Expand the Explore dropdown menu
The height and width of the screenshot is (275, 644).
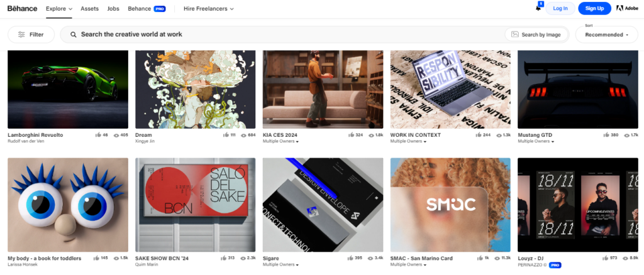tap(59, 9)
